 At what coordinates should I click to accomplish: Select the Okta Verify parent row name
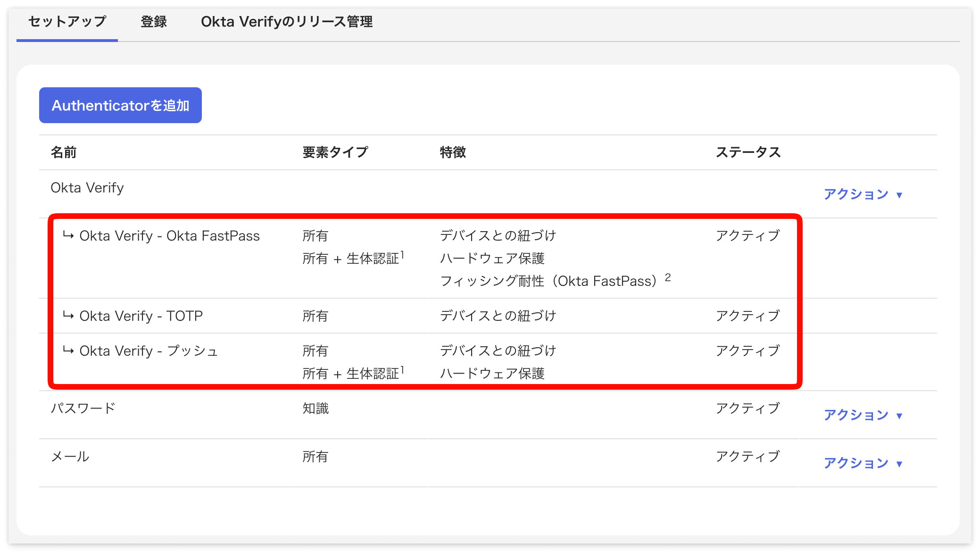(x=87, y=188)
